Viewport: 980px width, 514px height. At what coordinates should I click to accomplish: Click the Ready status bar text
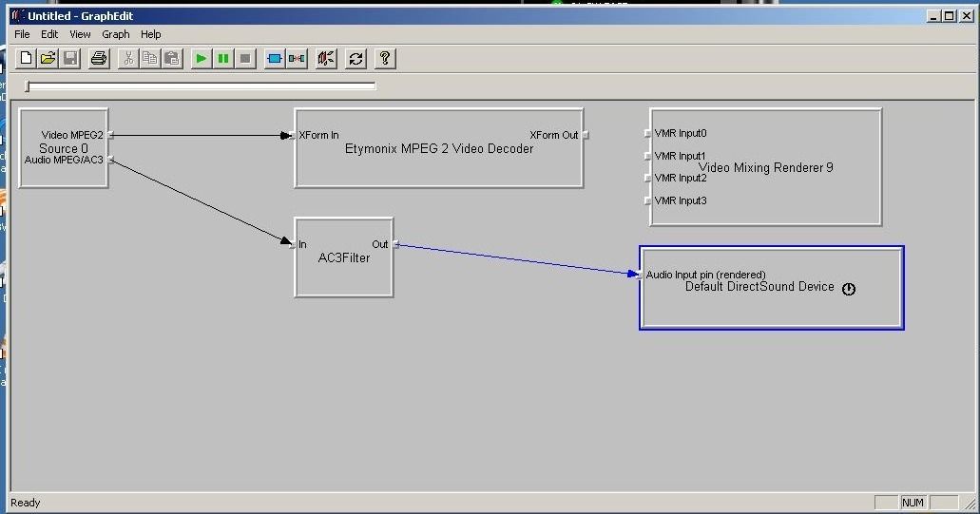[26, 503]
